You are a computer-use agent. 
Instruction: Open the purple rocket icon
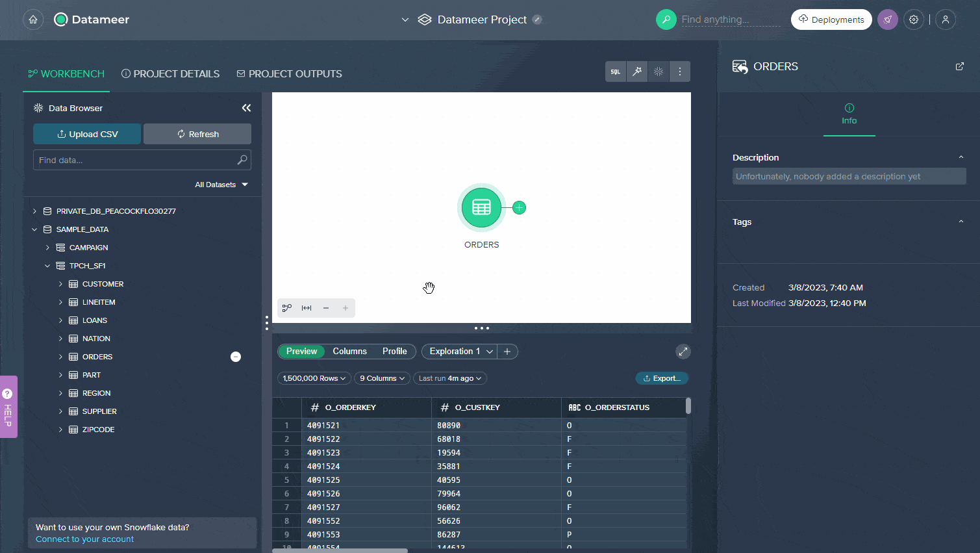pos(887,19)
